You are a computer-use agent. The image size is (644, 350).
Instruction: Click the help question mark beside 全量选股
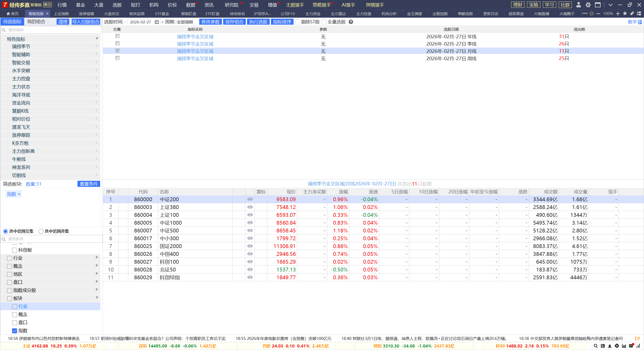point(351,22)
